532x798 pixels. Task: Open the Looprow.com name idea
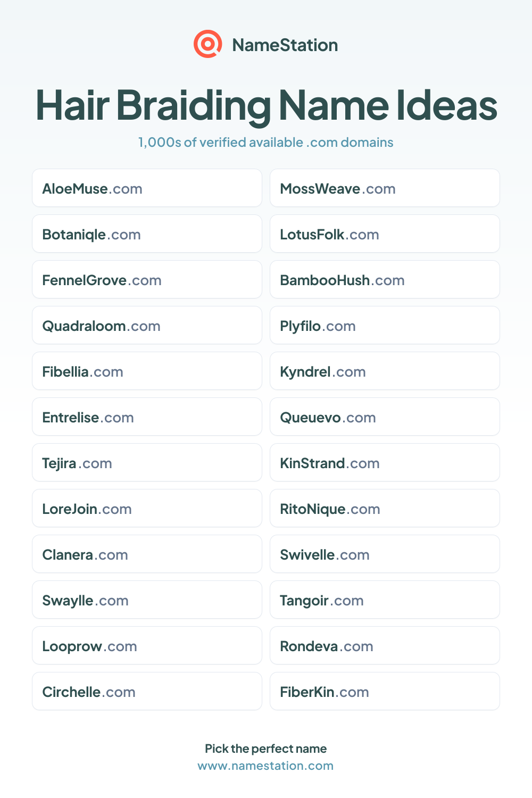coord(147,645)
